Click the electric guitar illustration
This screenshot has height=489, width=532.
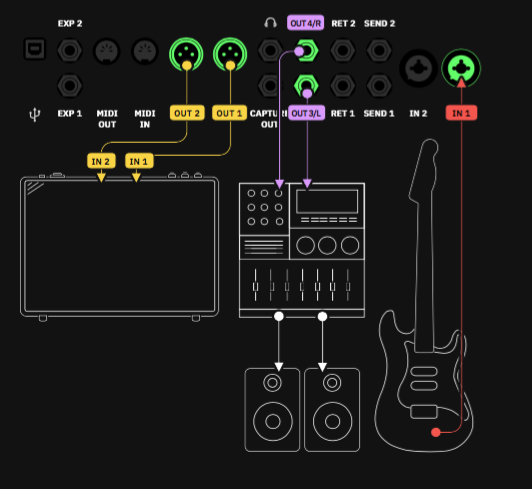(424, 295)
